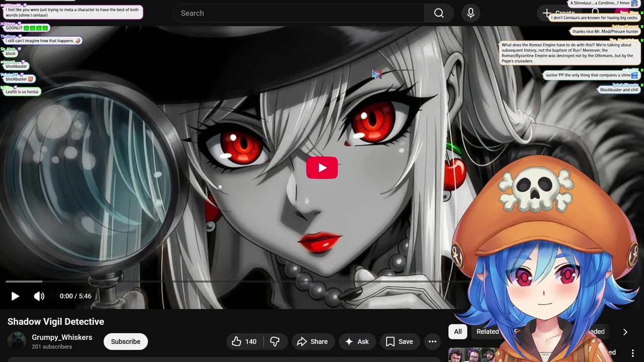The image size is (644, 362).
Task: Click the Blockbuster and chill chat message
Action: coord(619,90)
